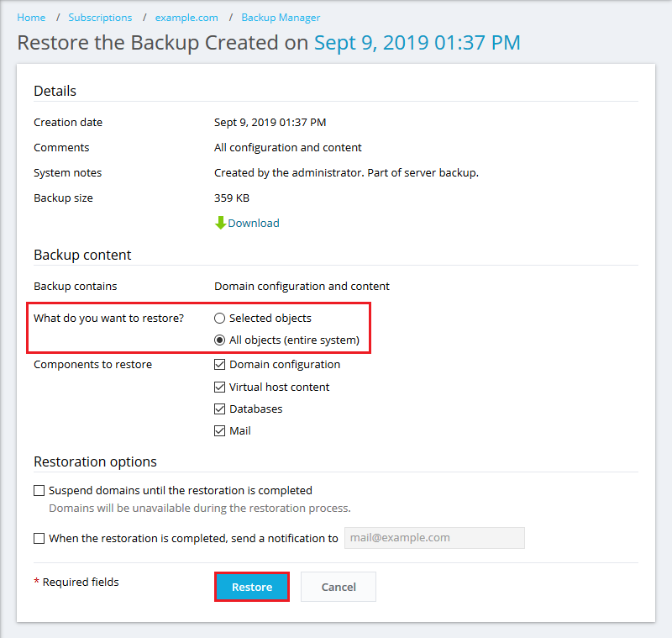The width and height of the screenshot is (672, 638).
Task: Uncheck the Domain configuration checkbox
Action: (x=220, y=365)
